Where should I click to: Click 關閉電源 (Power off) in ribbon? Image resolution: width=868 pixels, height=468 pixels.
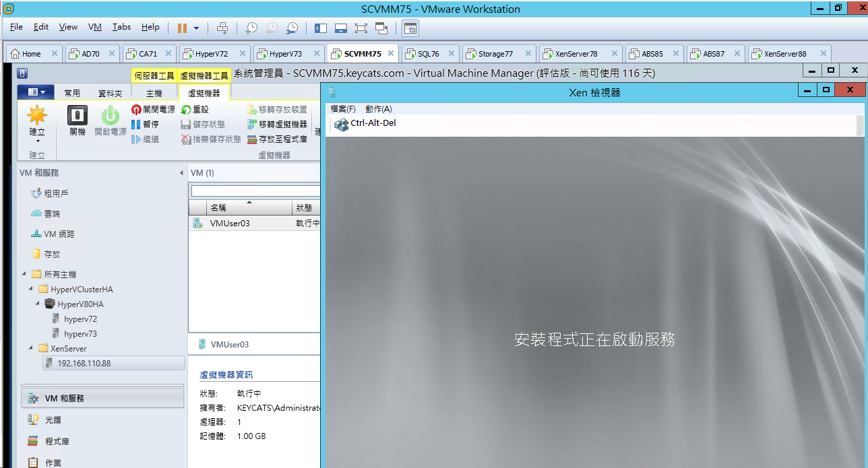153,109
